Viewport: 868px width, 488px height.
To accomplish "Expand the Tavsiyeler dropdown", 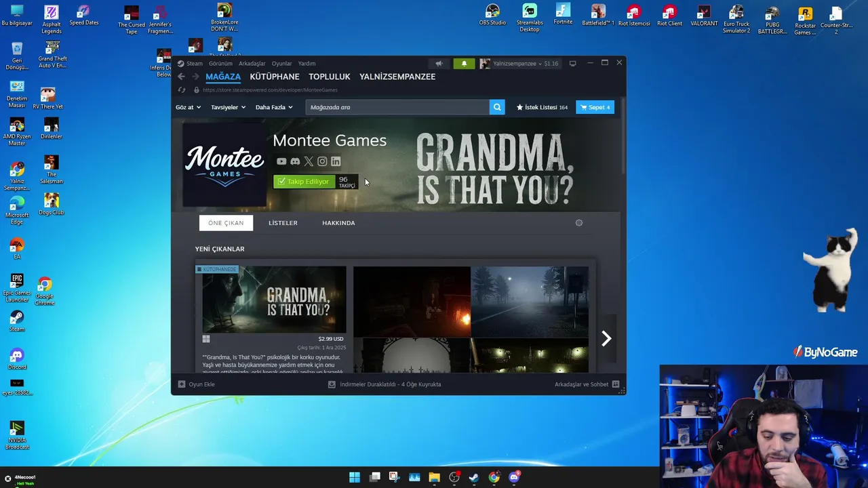I will 228,107.
